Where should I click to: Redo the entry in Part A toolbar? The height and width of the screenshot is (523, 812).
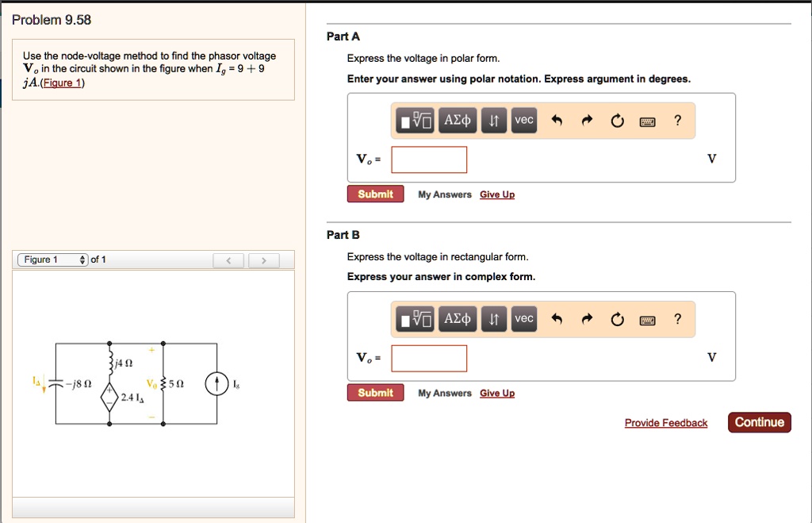pyautogui.click(x=587, y=120)
